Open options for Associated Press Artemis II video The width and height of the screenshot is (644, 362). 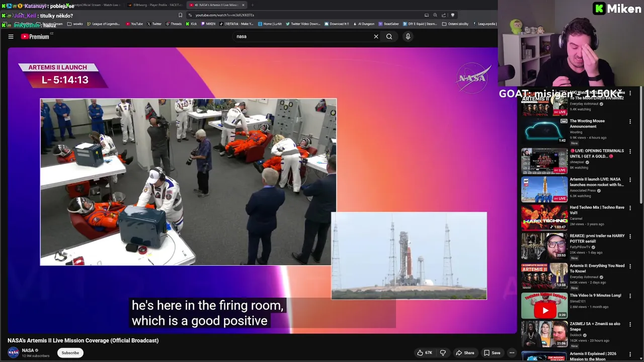pos(630,179)
